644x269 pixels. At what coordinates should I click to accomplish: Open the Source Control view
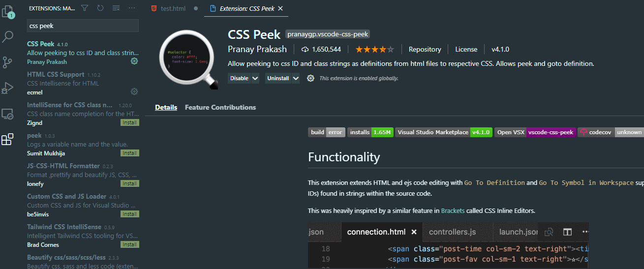click(7, 62)
